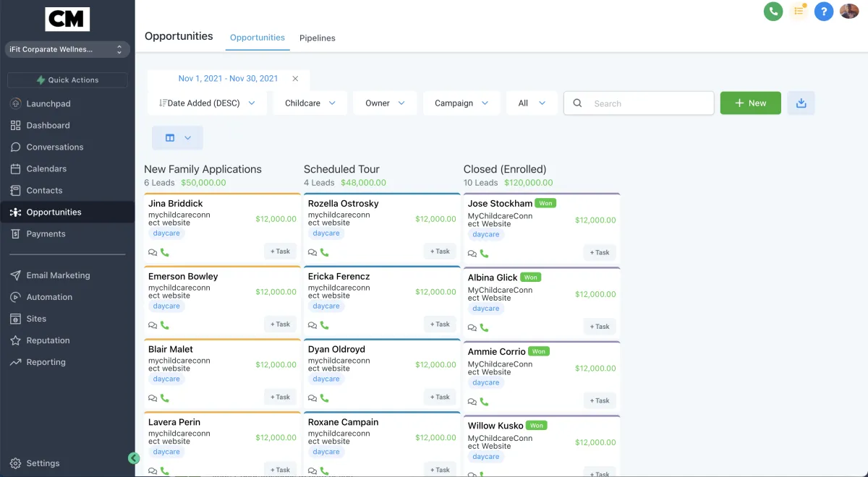The image size is (868, 477).
Task: Click the download export icon button
Action: tap(801, 103)
